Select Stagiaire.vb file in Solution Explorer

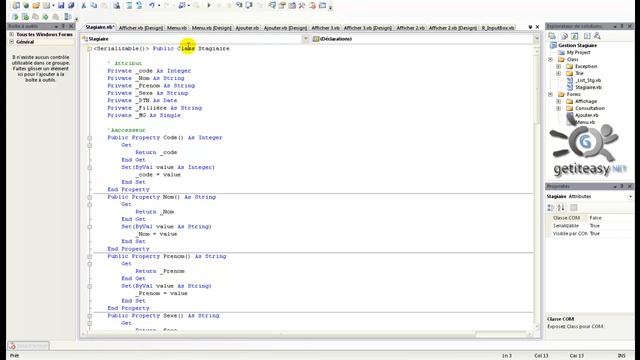(x=588, y=87)
